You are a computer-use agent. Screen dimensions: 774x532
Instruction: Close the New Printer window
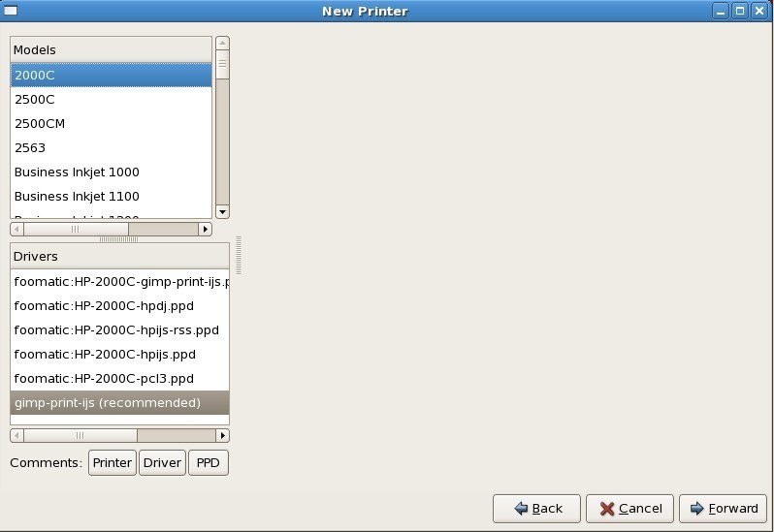tap(759, 11)
